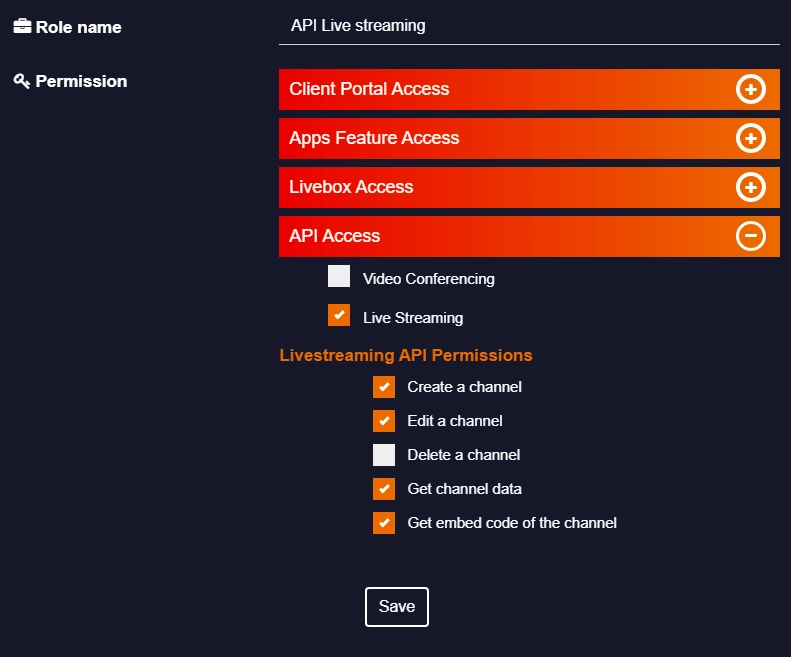Uncheck Edit a channel permission

(384, 421)
